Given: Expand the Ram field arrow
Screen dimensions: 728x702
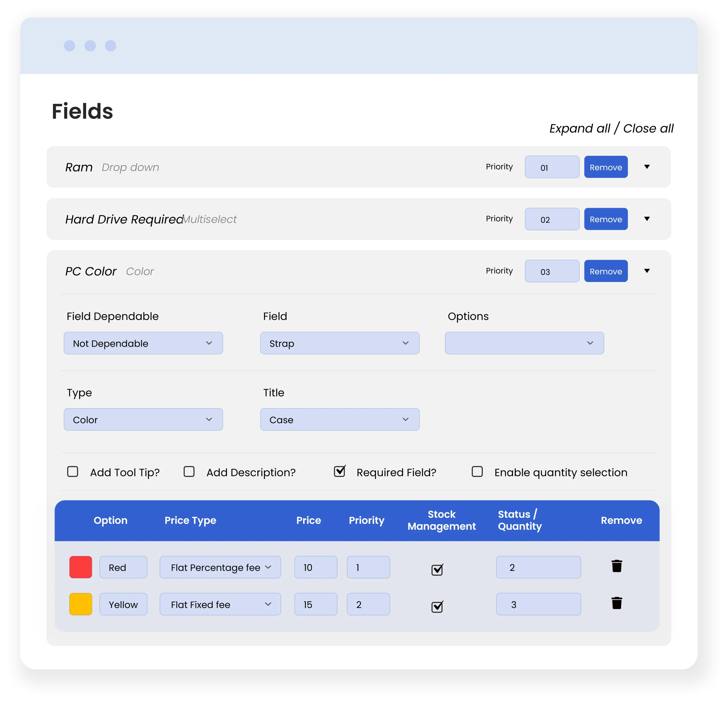Looking at the screenshot, I should tap(647, 167).
